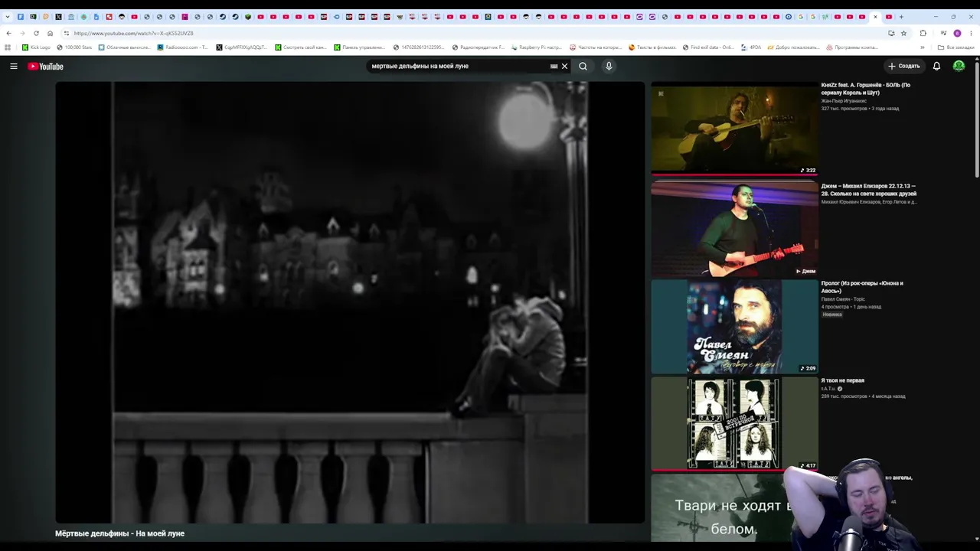Open the 'Добро пожаловать' bookmark
This screenshot has height=551, width=980.
click(793, 47)
